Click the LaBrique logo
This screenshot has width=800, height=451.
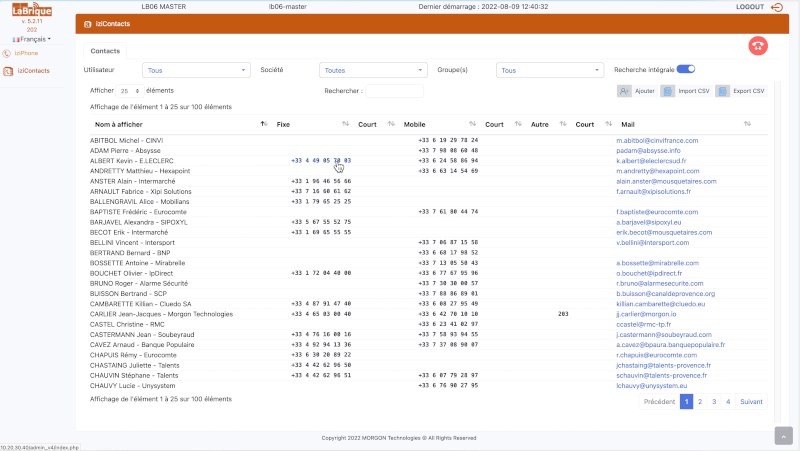pos(32,10)
